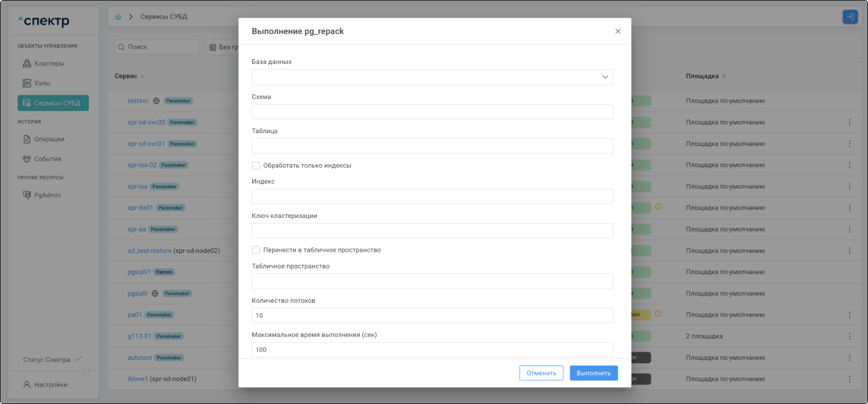Open Кластеры in the sidebar
The height and width of the screenshot is (404, 868).
pyautogui.click(x=49, y=64)
